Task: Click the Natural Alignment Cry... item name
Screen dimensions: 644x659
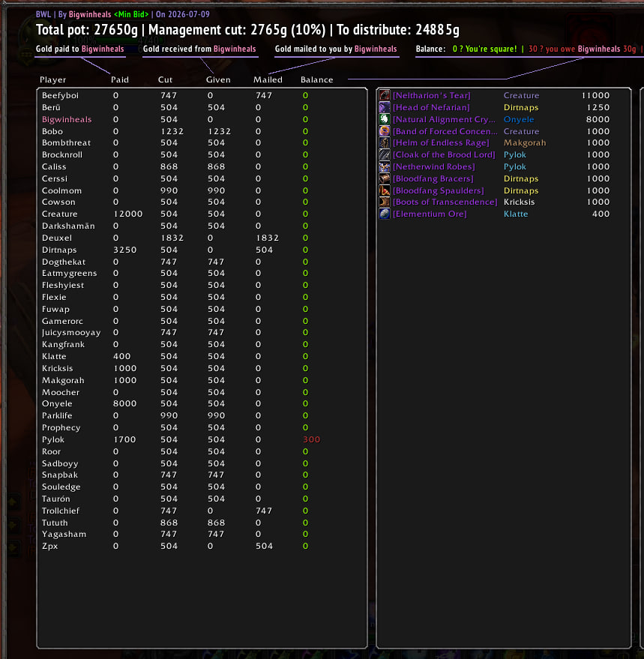Action: coord(445,119)
